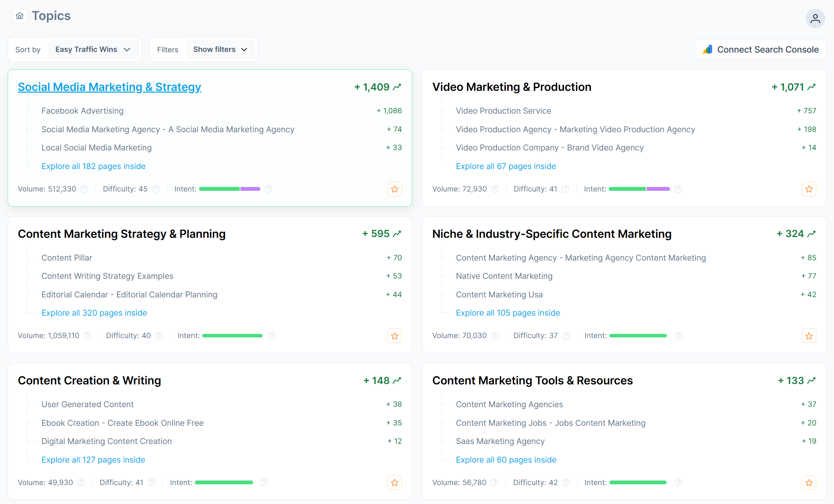The width and height of the screenshot is (834, 504).
Task: Click Intent help icon in Content Marketing Strategy card
Action: click(272, 336)
